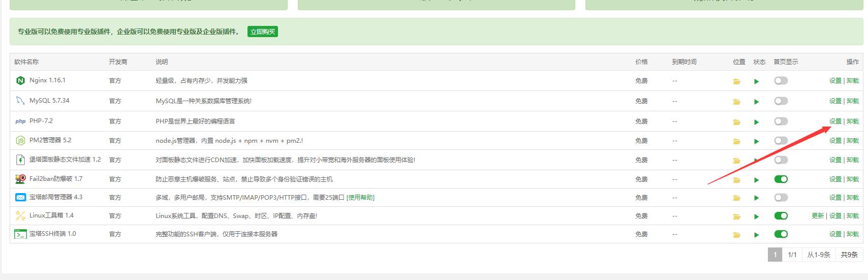Click 卸载 for Linux工具箱
This screenshot has width=868, height=280.
click(x=853, y=216)
